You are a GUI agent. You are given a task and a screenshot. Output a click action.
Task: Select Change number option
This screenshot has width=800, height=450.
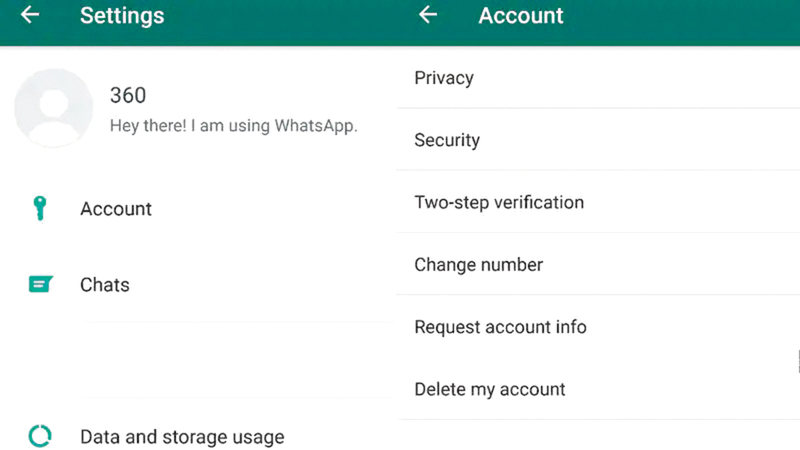tap(479, 265)
